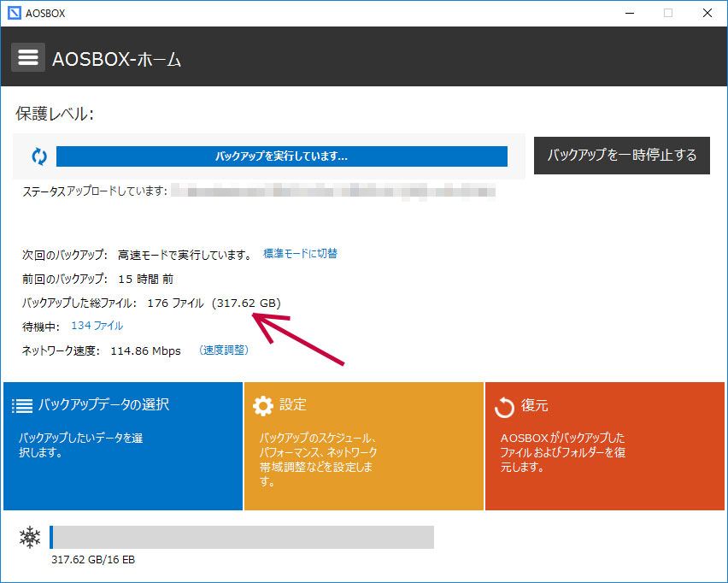Open the 134 ファイル pending files link

coord(97,326)
